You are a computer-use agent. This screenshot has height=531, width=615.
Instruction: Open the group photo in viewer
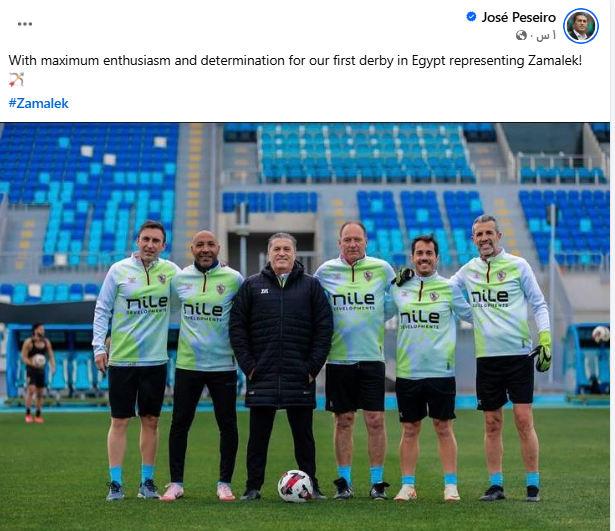click(305, 327)
